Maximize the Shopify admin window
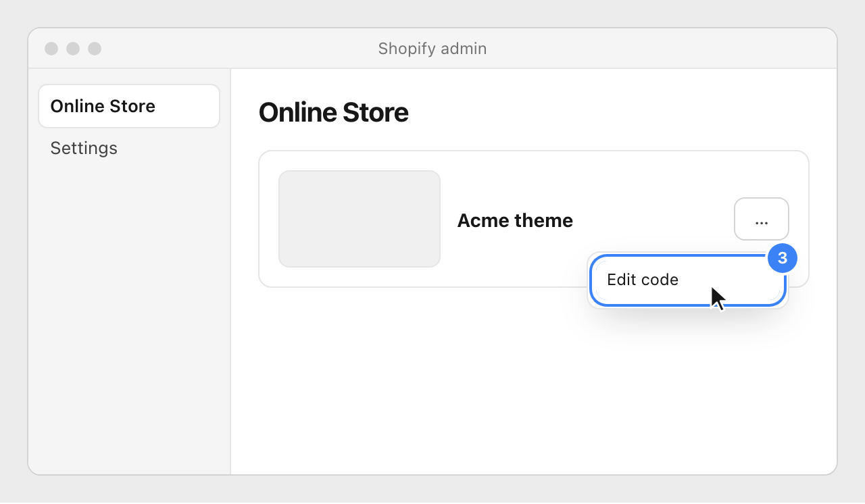This screenshot has height=504, width=865. click(95, 49)
